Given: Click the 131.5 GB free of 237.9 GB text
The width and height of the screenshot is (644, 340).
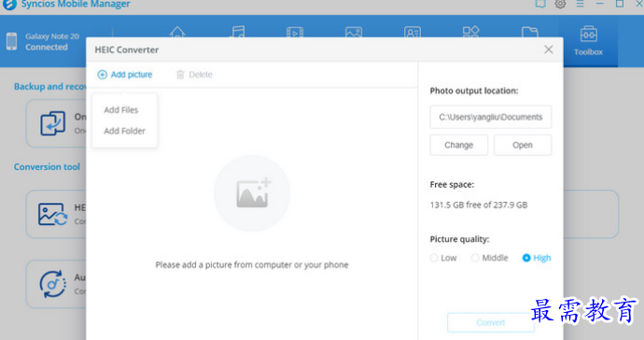Looking at the screenshot, I should [x=479, y=205].
